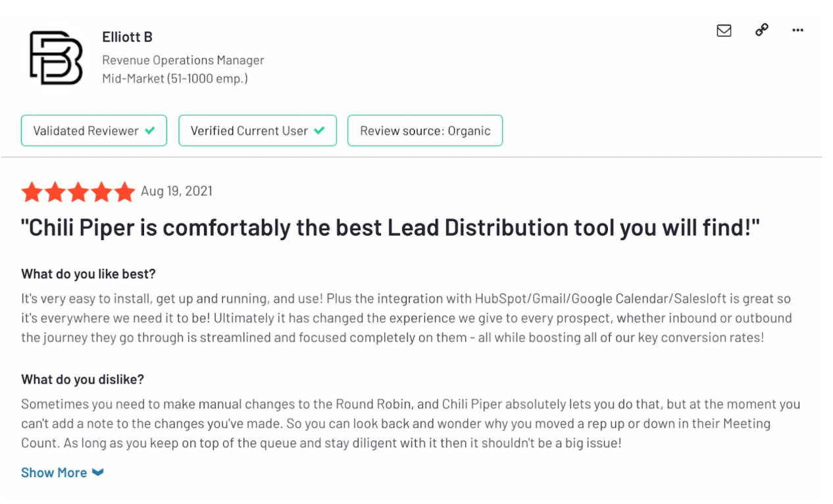Open the three-dot more options menu

tap(798, 30)
